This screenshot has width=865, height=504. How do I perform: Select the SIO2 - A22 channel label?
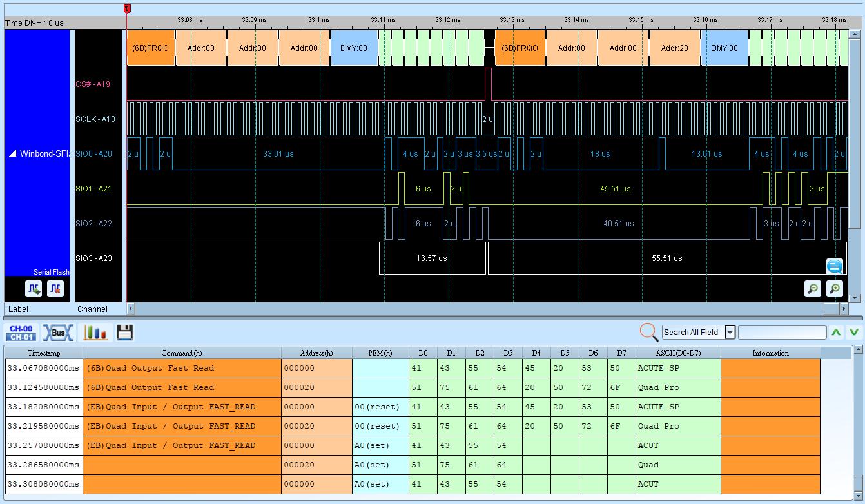93,223
